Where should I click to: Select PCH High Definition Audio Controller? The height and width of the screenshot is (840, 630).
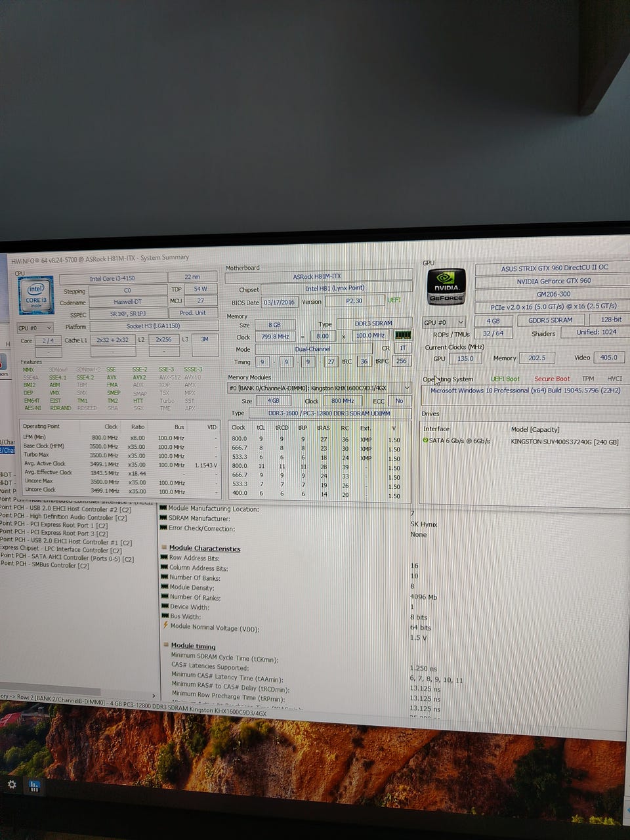click(x=64, y=517)
